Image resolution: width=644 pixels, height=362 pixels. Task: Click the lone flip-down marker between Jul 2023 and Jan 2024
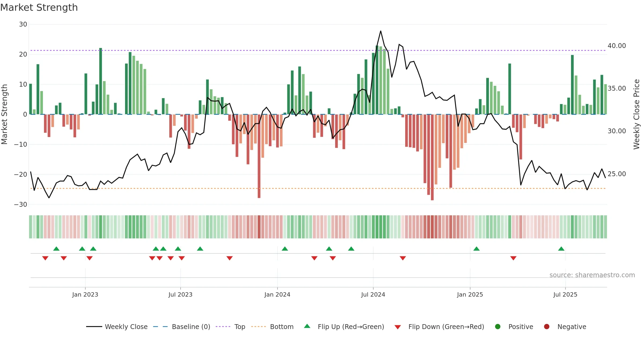click(229, 258)
